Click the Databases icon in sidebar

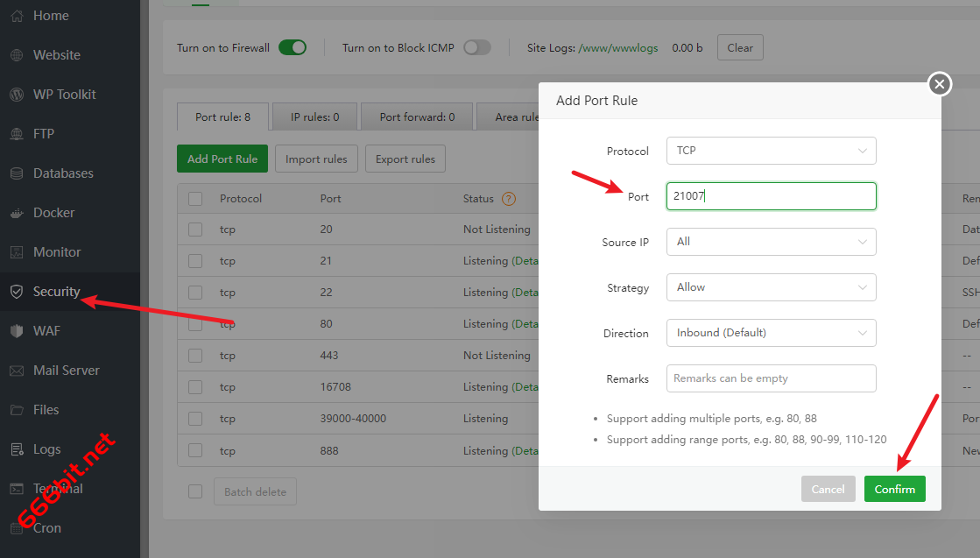pos(17,173)
